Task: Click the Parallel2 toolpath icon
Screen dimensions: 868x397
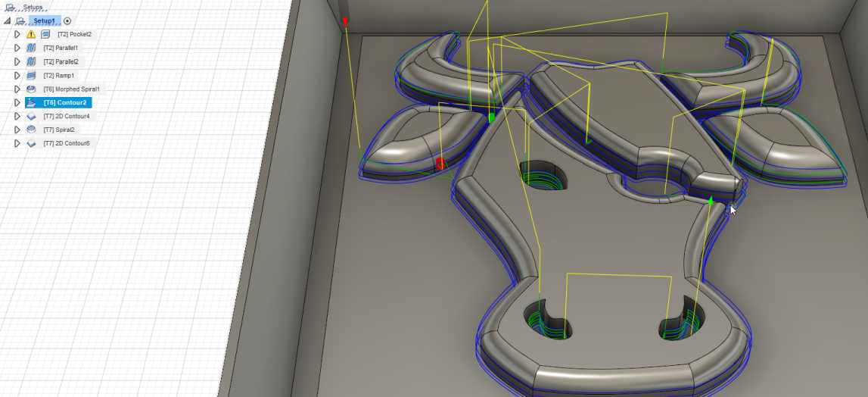Action: pyautogui.click(x=32, y=61)
